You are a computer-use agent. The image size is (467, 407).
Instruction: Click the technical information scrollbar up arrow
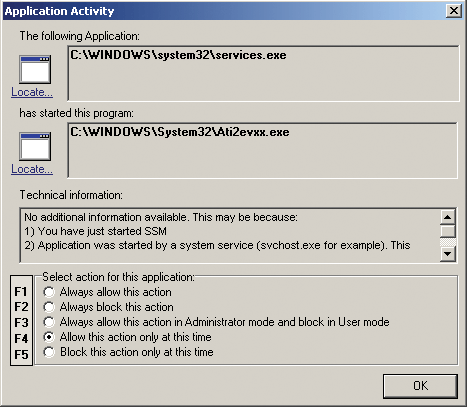coord(448,217)
